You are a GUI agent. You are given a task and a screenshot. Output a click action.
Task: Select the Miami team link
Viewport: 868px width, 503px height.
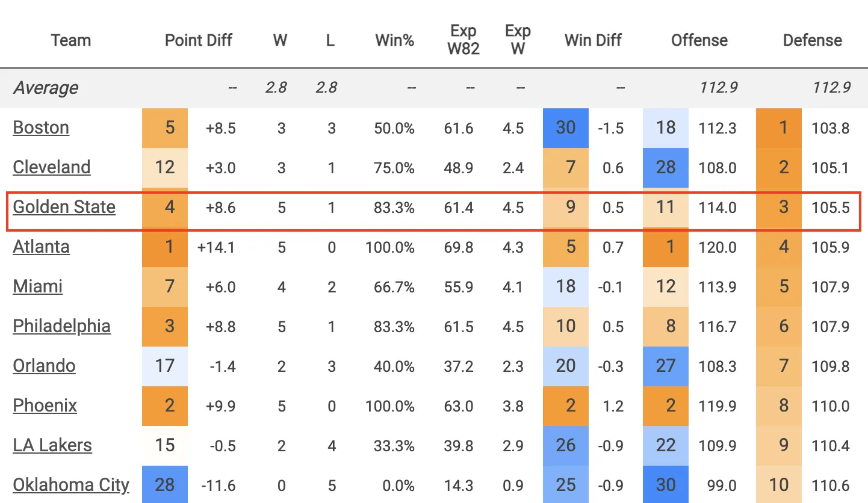(38, 286)
